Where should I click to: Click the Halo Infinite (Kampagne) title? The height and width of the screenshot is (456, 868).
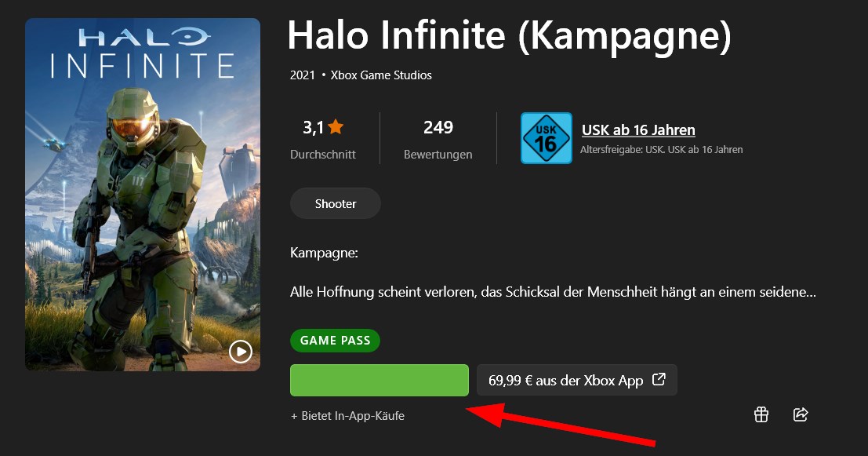click(x=510, y=36)
